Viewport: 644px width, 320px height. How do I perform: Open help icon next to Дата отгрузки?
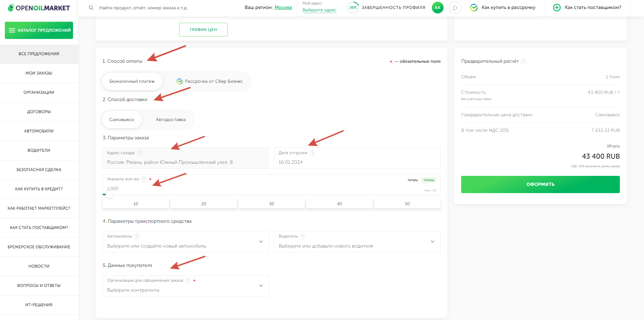click(312, 153)
